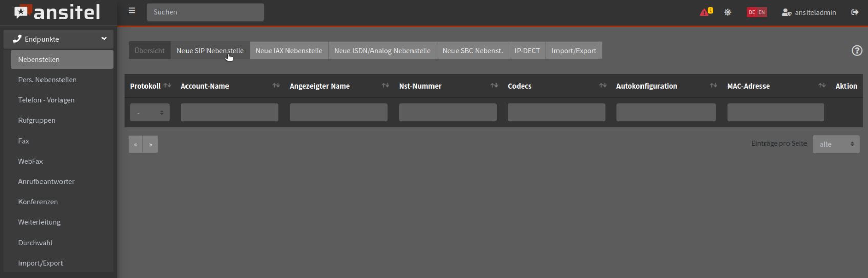Click the Suchen search field
868x278 pixels.
coord(205,12)
